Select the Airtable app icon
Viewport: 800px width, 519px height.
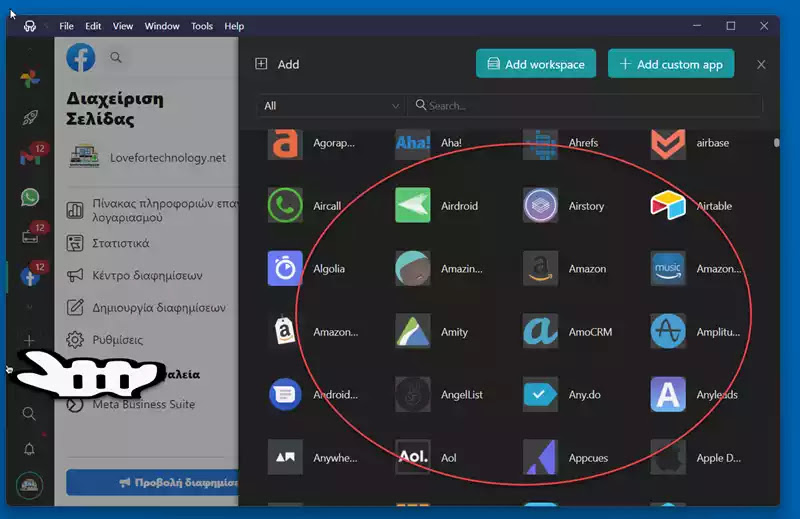[668, 205]
